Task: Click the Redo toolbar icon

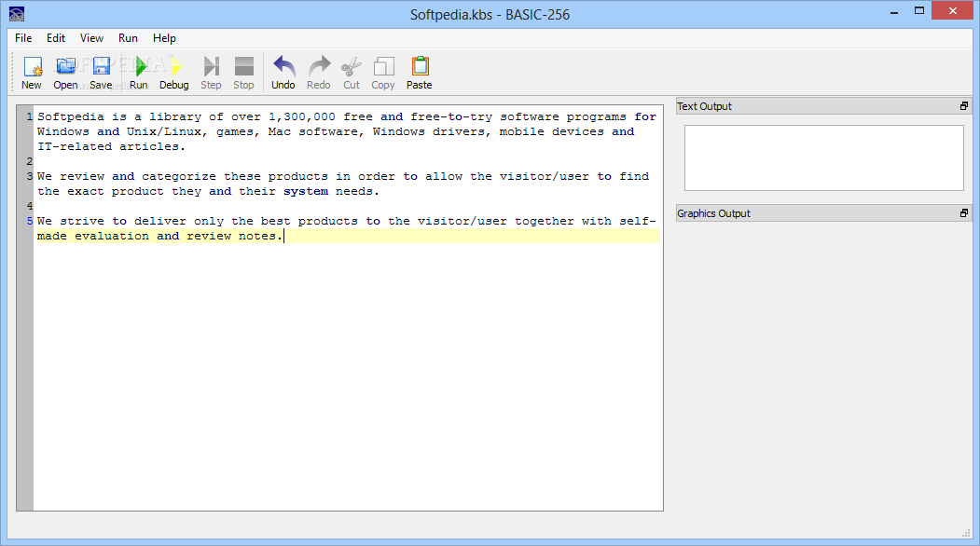Action: (319, 73)
